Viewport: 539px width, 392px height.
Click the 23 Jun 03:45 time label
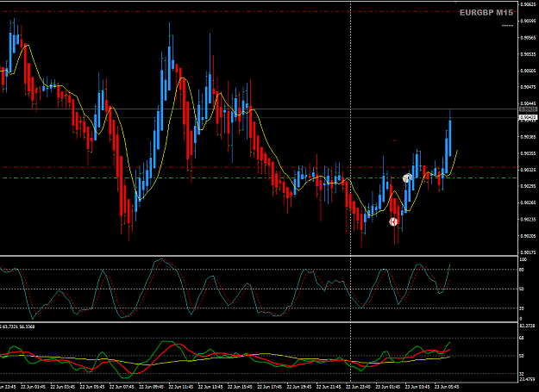417,387
